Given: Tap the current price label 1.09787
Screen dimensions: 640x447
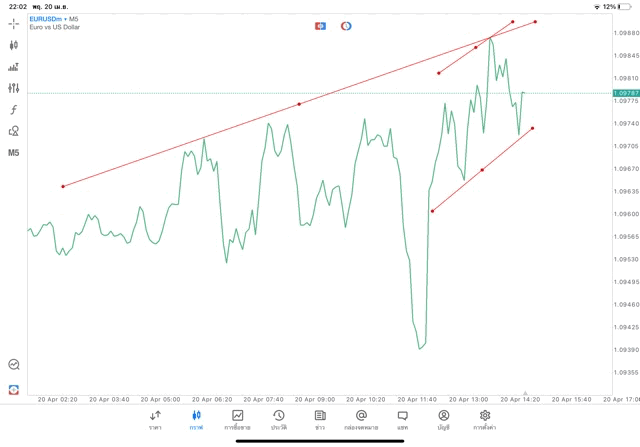Looking at the screenshot, I should click(x=627, y=93).
